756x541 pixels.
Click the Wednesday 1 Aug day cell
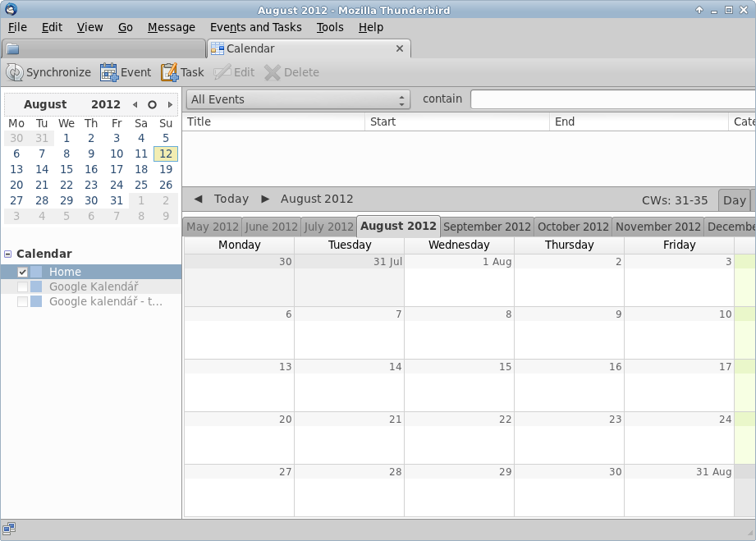pos(459,280)
